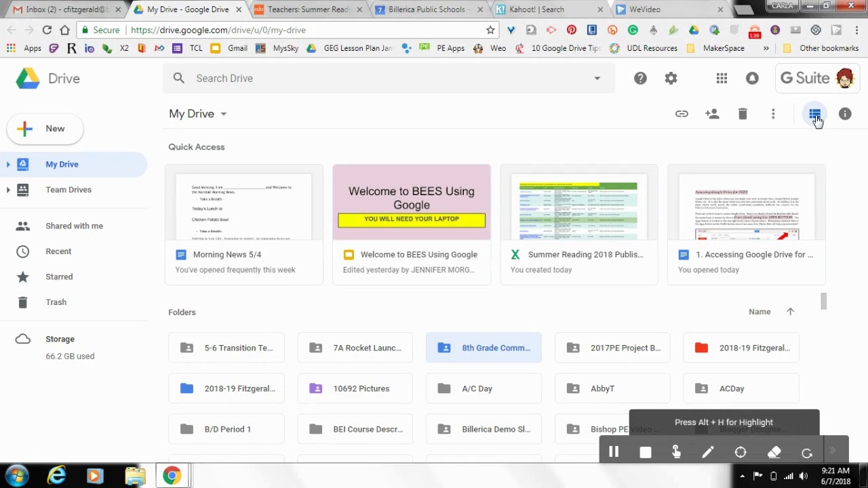The height and width of the screenshot is (488, 868).
Task: Open the Google apps grid launcher
Action: click(x=722, y=79)
